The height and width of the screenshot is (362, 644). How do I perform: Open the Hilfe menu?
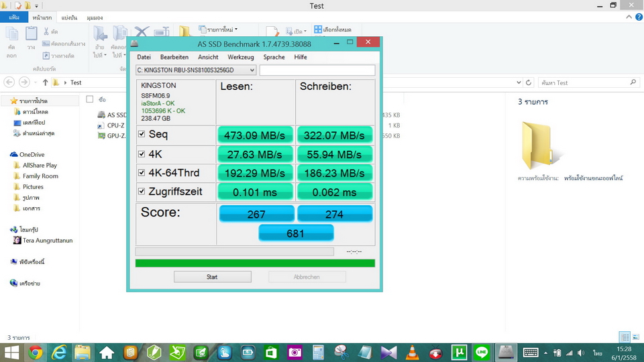[301, 57]
